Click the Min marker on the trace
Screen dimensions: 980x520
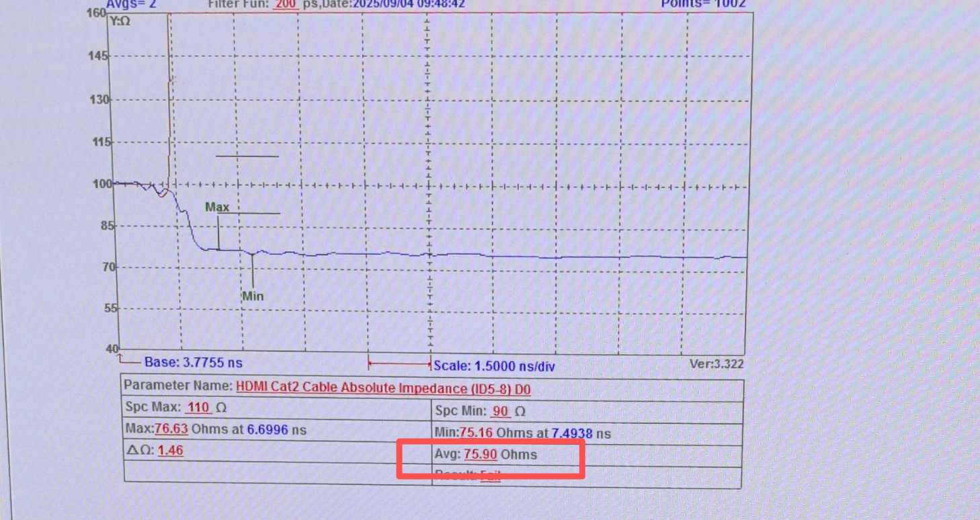253,296
